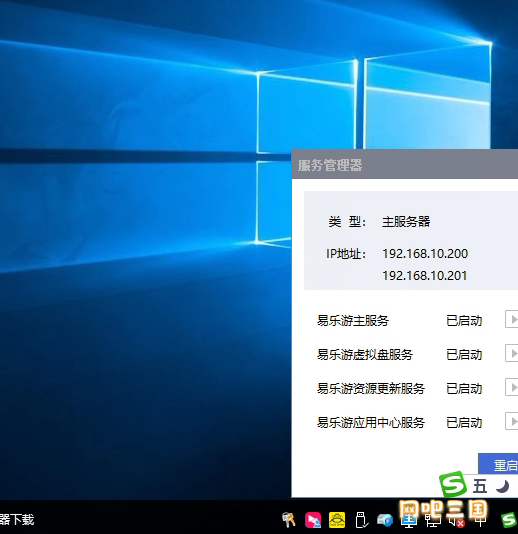
Task: Click the IP地址 label
Action: point(346,254)
